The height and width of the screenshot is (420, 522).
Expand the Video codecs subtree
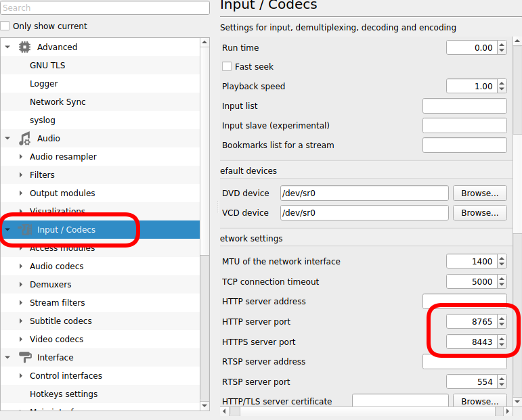tap(21, 340)
